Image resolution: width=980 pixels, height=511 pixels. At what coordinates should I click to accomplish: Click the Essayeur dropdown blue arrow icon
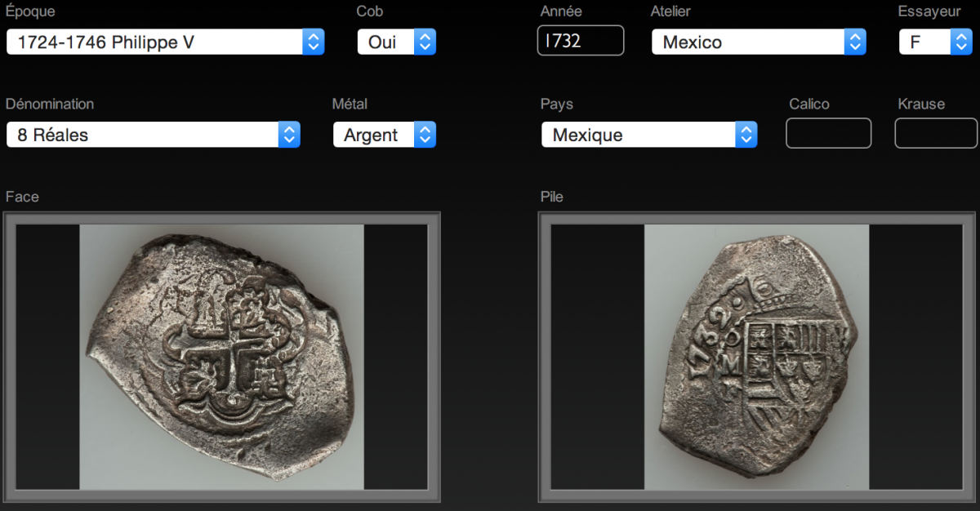click(961, 42)
